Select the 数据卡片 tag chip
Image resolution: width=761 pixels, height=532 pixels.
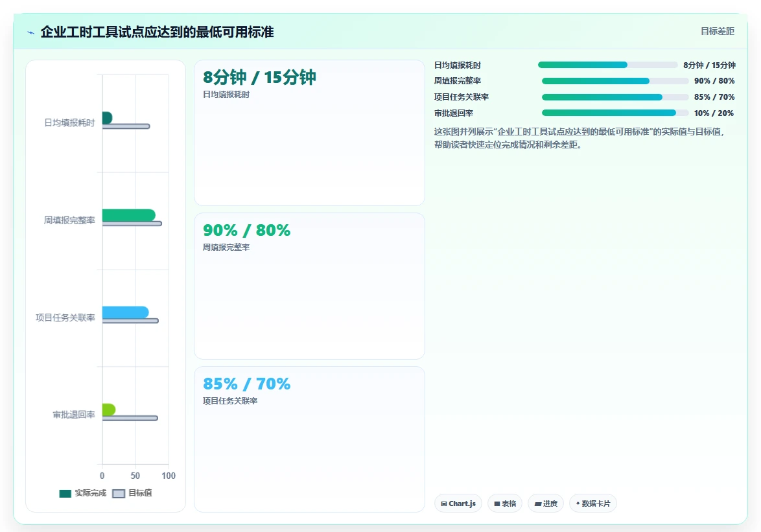(593, 503)
